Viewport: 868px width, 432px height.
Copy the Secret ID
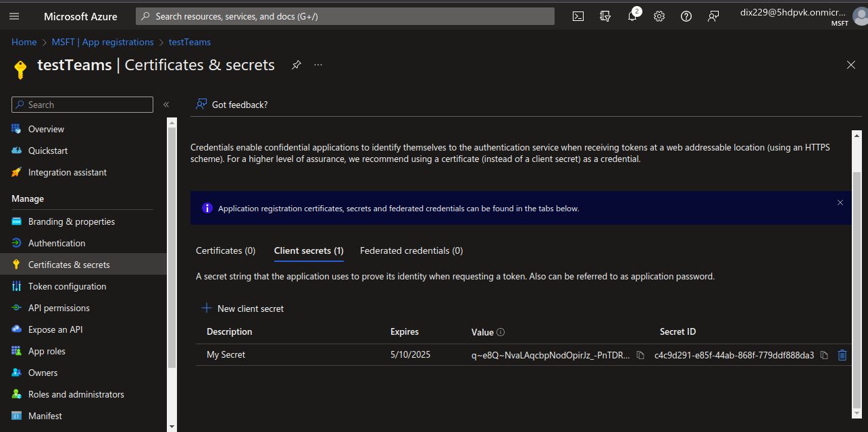(824, 355)
